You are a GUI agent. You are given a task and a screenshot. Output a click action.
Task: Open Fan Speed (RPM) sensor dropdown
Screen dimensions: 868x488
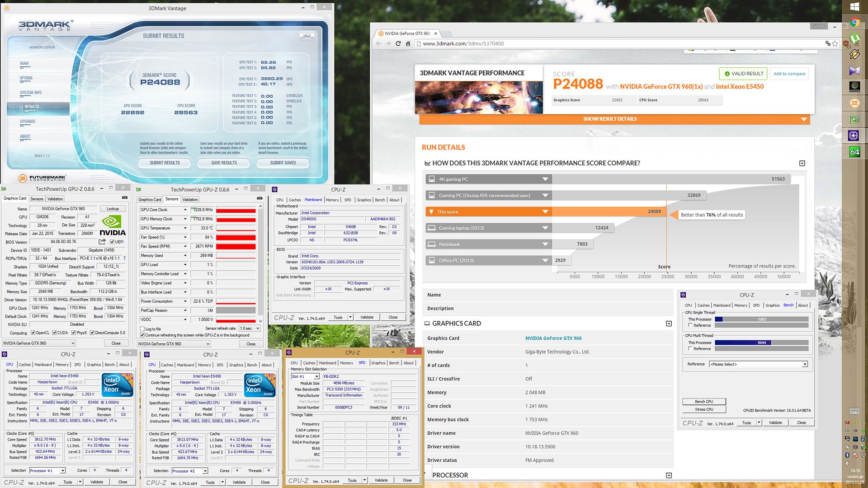click(185, 246)
